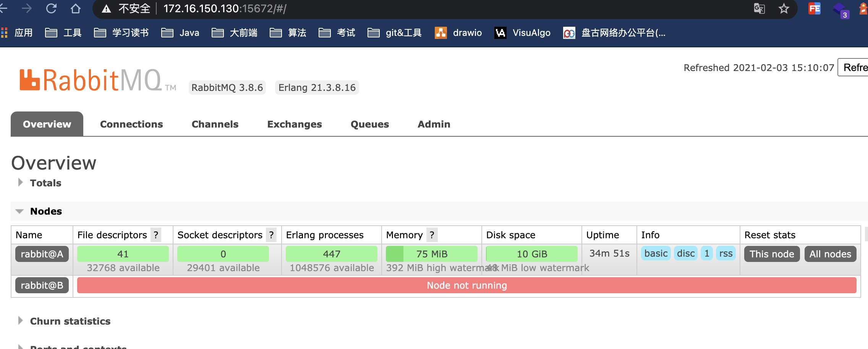This screenshot has width=868, height=349.
Task: Open the Google Translate page icon
Action: coord(759,8)
